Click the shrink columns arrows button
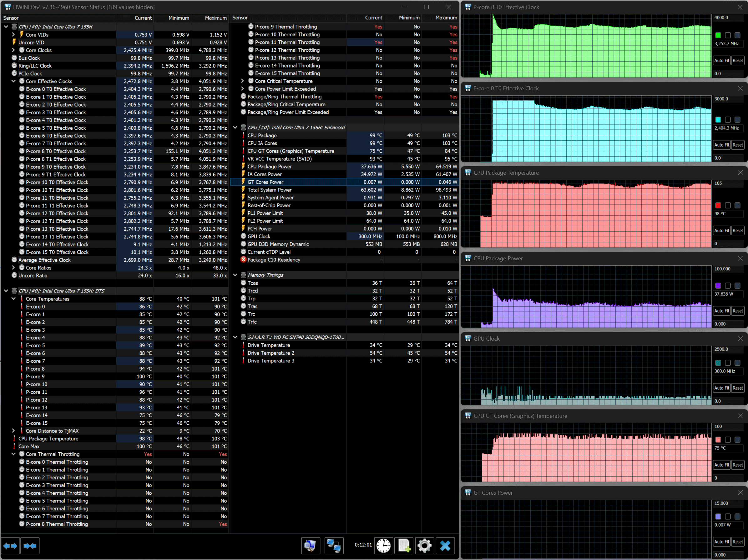 click(30, 545)
